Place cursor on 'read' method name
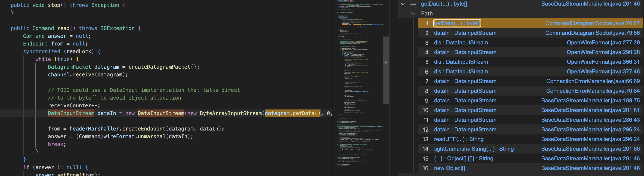This screenshot has height=176, width=644. pos(63,28)
